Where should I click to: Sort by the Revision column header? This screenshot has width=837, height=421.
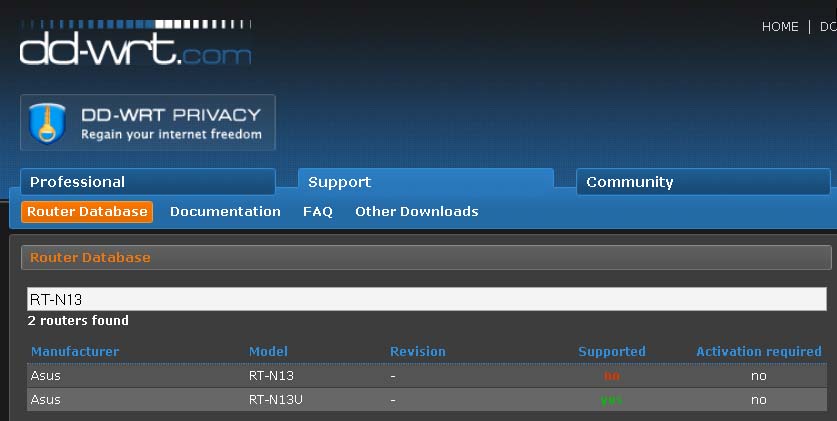pyautogui.click(x=418, y=351)
